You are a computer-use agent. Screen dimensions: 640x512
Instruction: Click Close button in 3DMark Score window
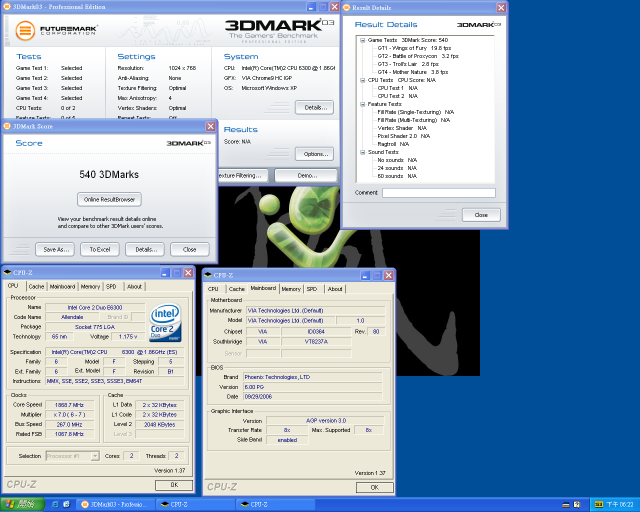click(190, 249)
